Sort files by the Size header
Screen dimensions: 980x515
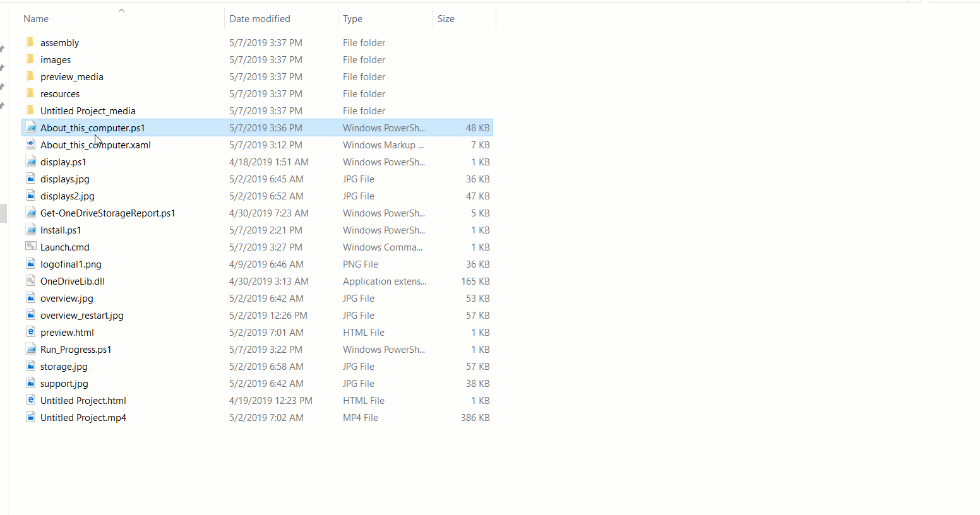pyautogui.click(x=446, y=18)
